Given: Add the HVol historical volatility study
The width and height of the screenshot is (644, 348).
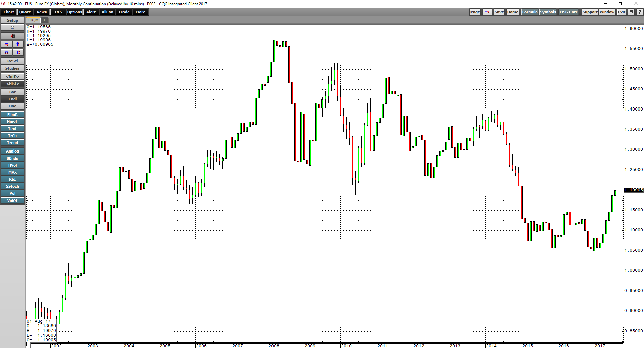Looking at the screenshot, I should 12,165.
